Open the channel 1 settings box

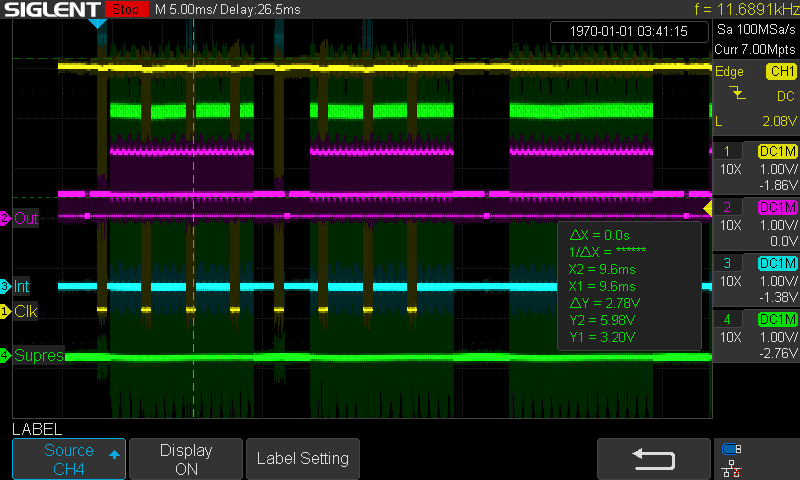click(755, 167)
